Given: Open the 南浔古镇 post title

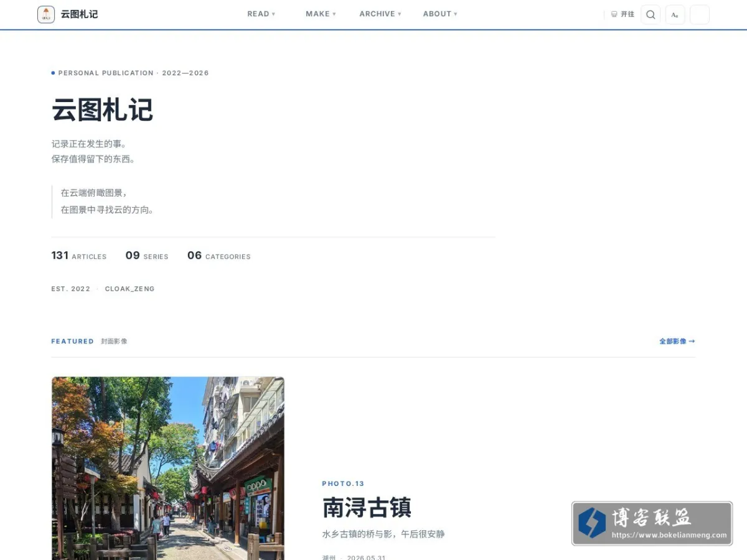Looking at the screenshot, I should point(367,508).
